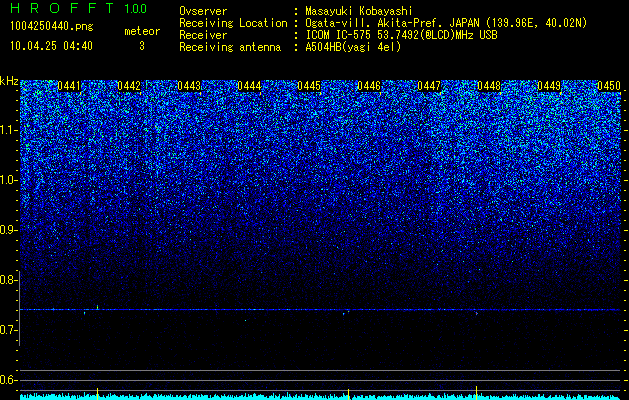Click the 0.9 kHz frequency label
The height and width of the screenshot is (400, 629).
pos(8,230)
